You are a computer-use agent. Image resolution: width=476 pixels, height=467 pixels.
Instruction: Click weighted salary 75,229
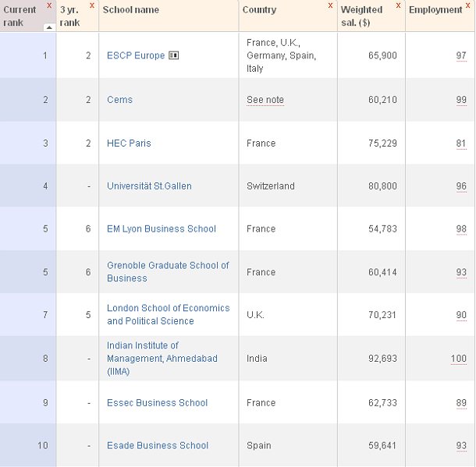tap(382, 143)
